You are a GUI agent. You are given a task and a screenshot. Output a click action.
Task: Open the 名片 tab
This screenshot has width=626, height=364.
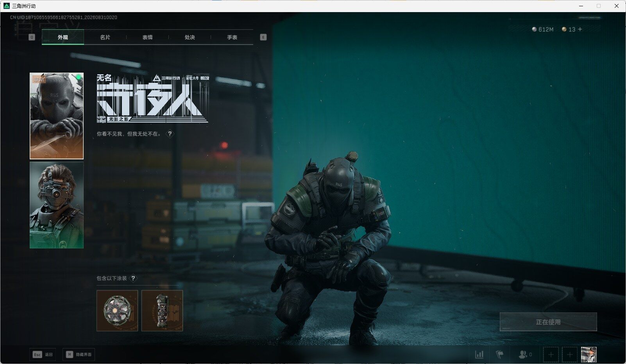coord(105,37)
